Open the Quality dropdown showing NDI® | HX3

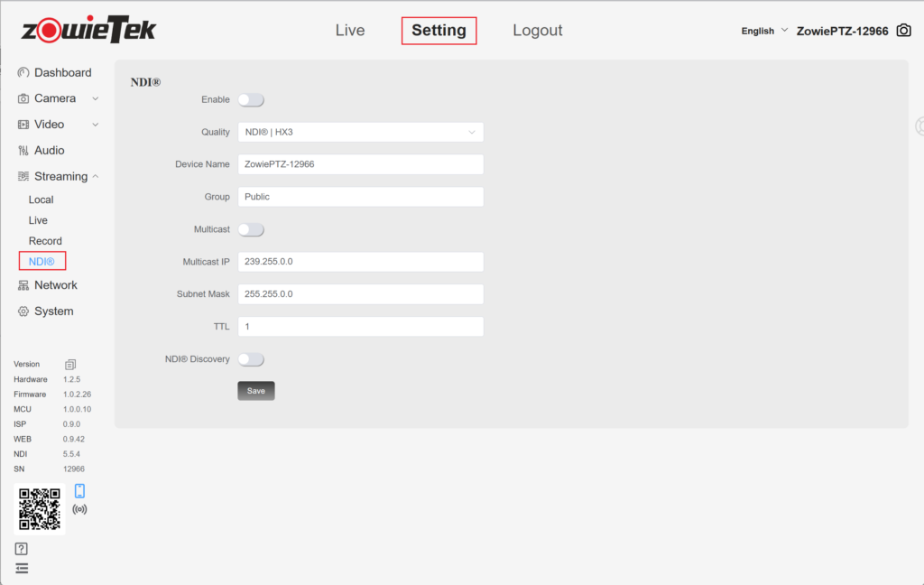pyautogui.click(x=360, y=133)
